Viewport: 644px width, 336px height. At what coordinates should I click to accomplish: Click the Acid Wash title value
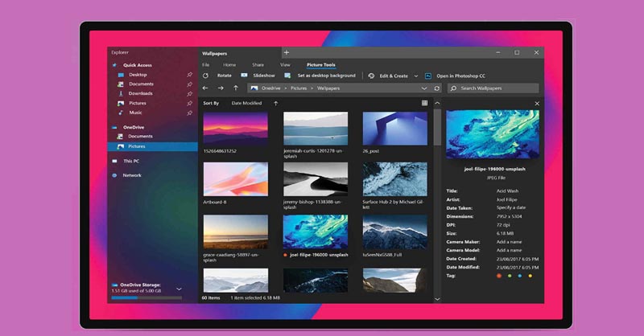[x=507, y=191]
